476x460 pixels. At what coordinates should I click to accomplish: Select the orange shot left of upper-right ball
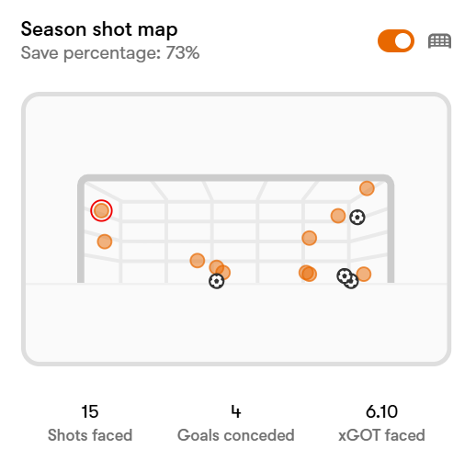(338, 216)
